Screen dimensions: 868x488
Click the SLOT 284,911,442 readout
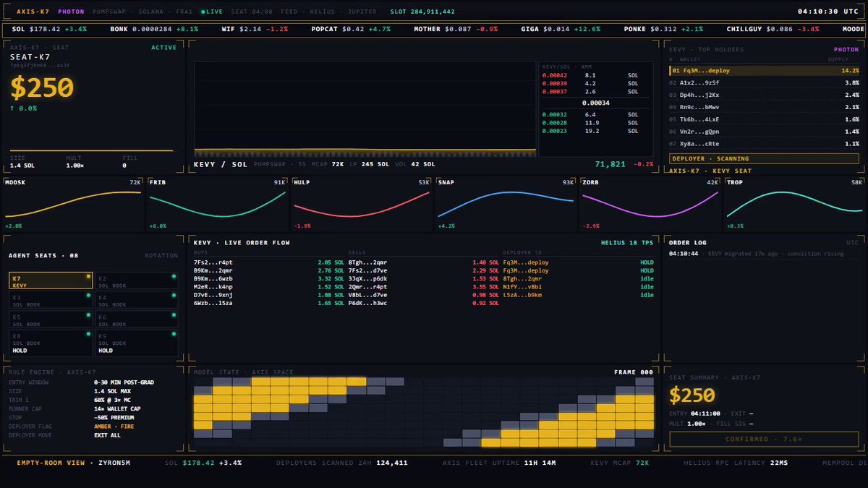(422, 12)
